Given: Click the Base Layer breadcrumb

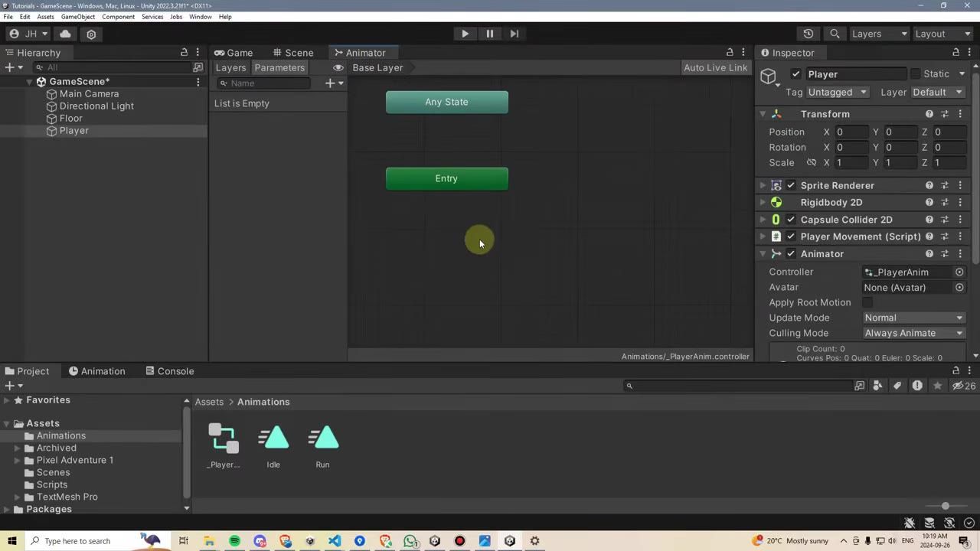Looking at the screenshot, I should [x=377, y=67].
